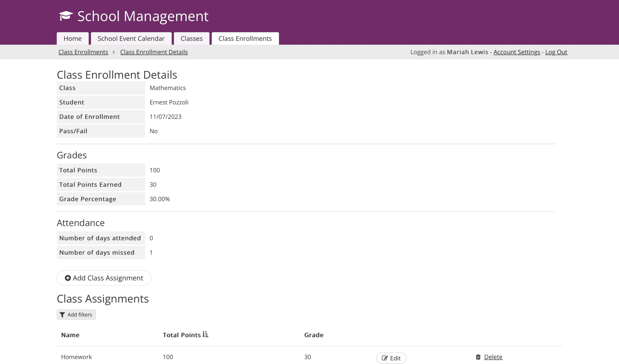Click the Add filters button

point(76,314)
